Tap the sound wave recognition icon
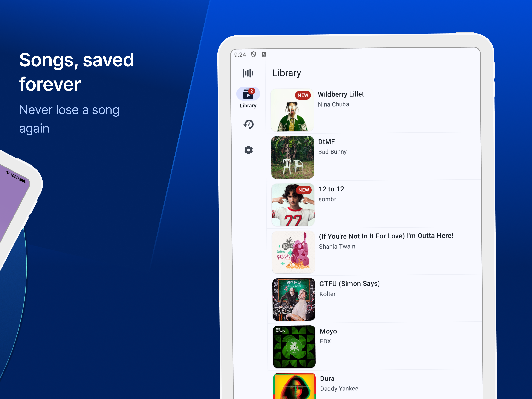Image resolution: width=532 pixels, height=399 pixels. [248, 73]
